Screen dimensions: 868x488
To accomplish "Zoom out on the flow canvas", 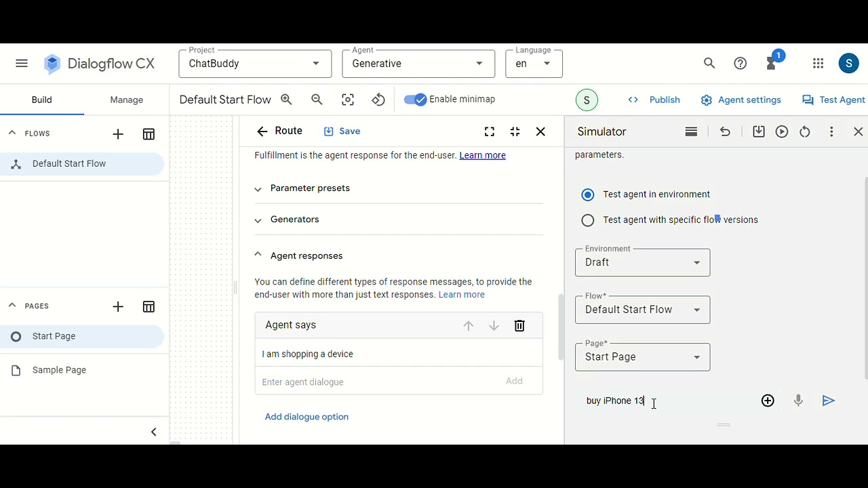I will tap(317, 100).
